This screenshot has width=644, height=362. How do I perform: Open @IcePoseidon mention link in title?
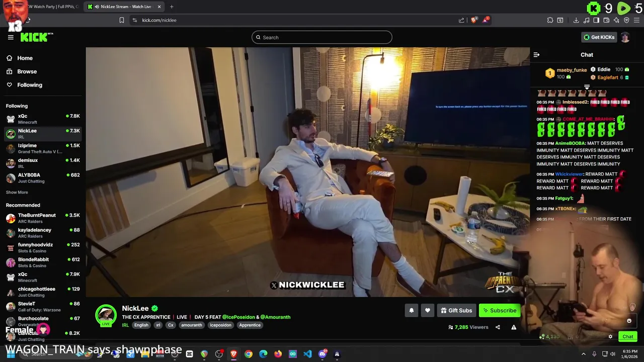pos(238,317)
